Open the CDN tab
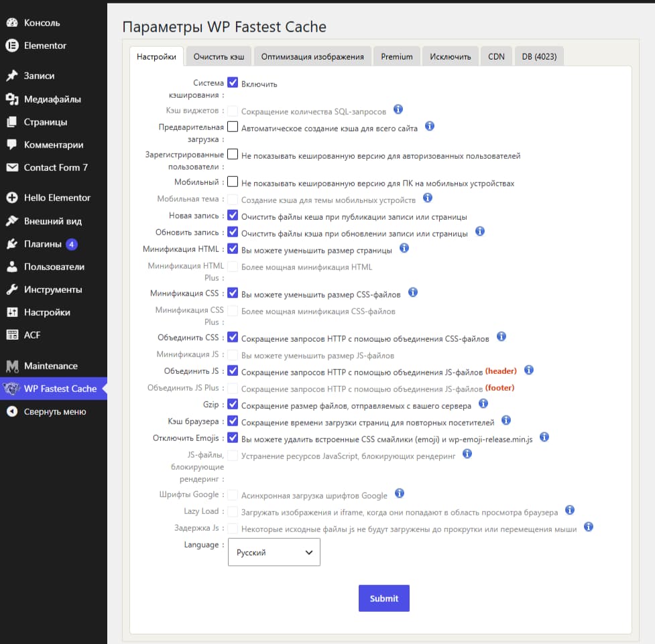Image resolution: width=655 pixels, height=644 pixels. coord(496,57)
